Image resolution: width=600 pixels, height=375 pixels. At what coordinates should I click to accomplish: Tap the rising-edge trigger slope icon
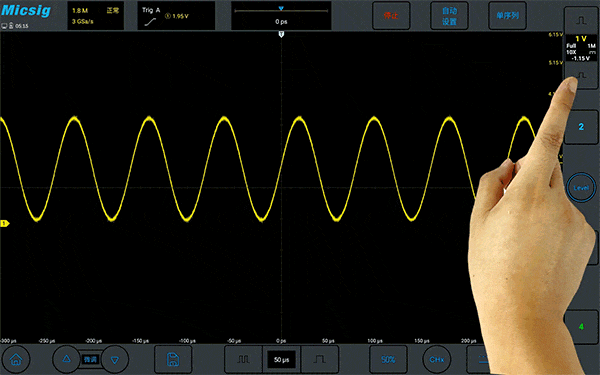pyautogui.click(x=150, y=22)
